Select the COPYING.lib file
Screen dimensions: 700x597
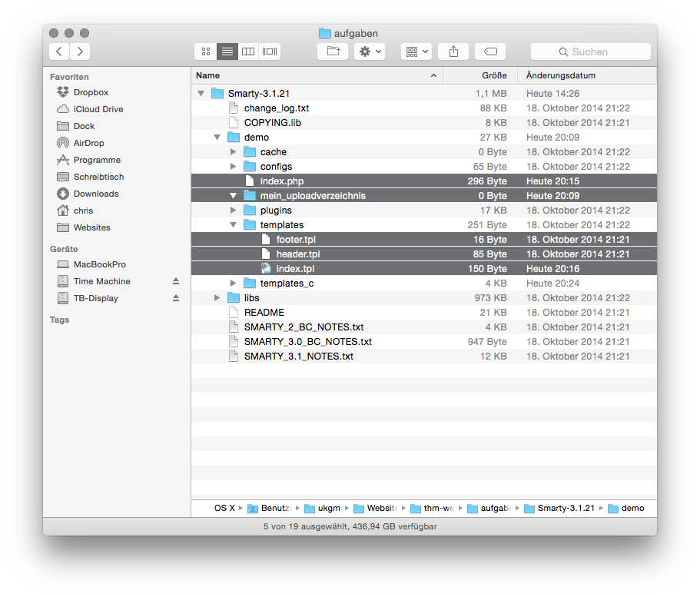click(x=424, y=123)
